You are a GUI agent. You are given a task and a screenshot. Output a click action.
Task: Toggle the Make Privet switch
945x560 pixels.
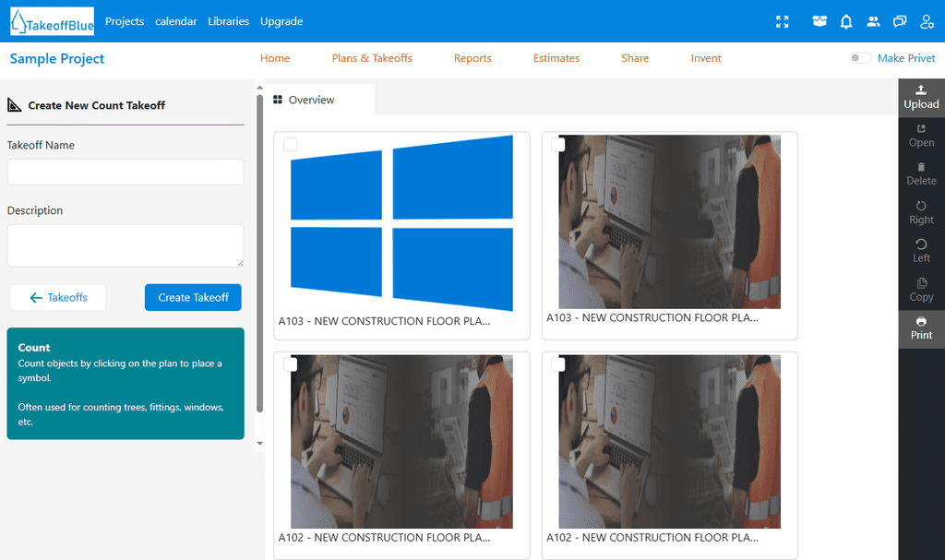pos(860,58)
